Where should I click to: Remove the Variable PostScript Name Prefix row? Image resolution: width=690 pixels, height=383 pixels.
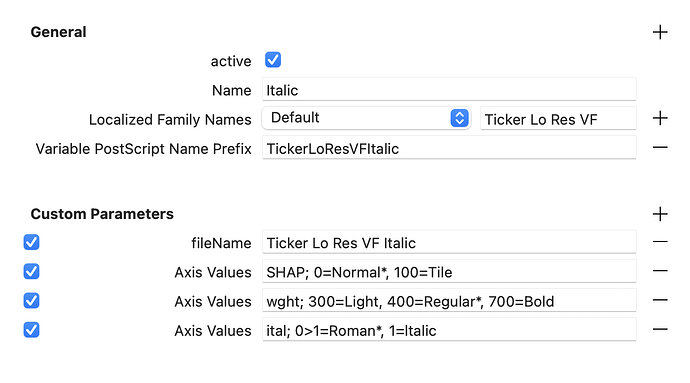click(660, 147)
